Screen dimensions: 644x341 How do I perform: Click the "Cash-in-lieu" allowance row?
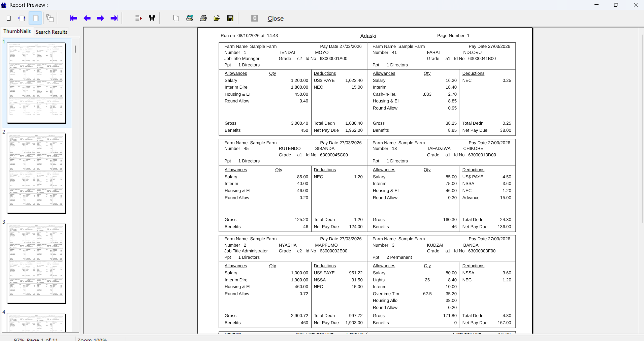click(415, 94)
